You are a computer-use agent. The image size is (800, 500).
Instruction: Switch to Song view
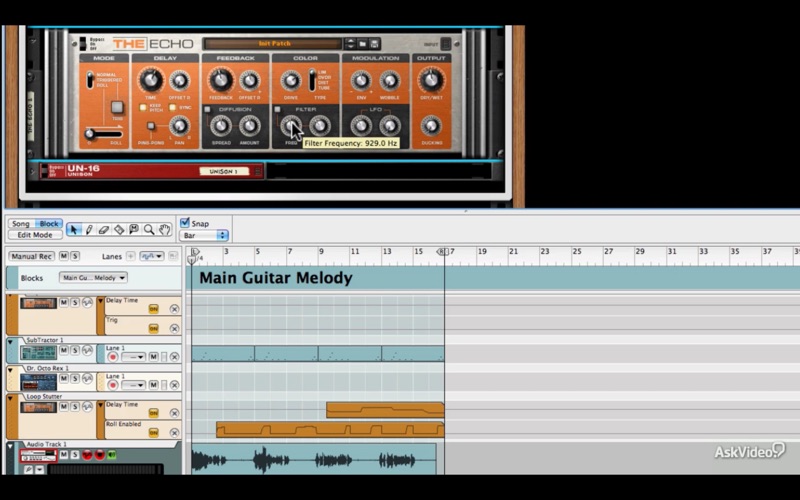click(21, 223)
